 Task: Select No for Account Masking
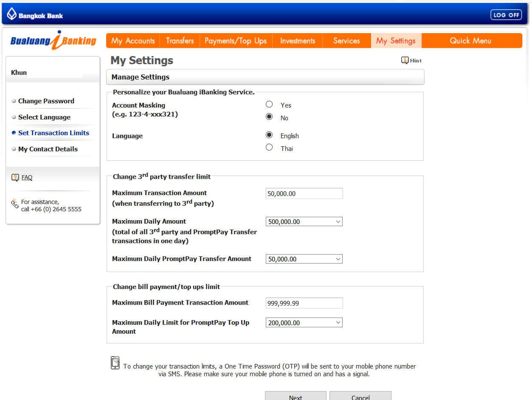(x=269, y=117)
